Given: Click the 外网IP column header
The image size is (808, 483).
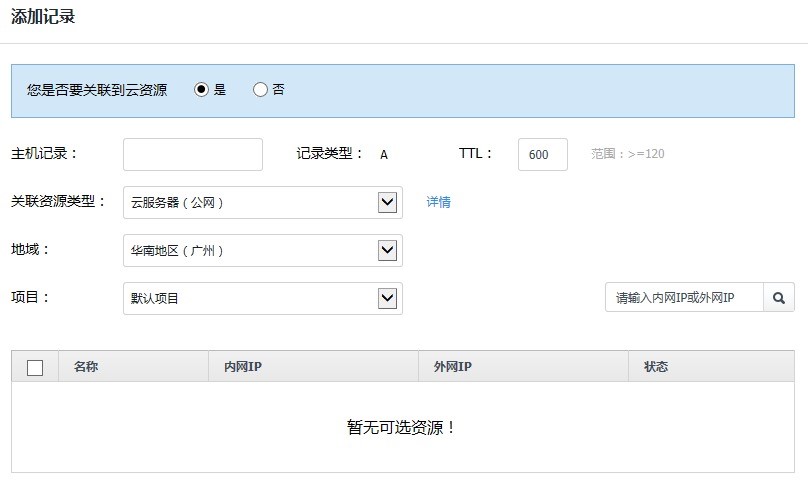Looking at the screenshot, I should click(x=523, y=367).
